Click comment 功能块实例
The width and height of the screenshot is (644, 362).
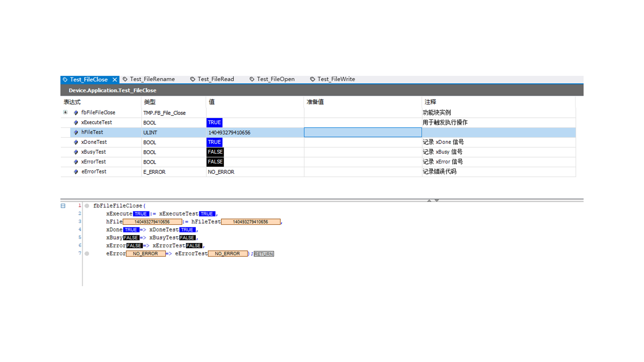tap(437, 113)
